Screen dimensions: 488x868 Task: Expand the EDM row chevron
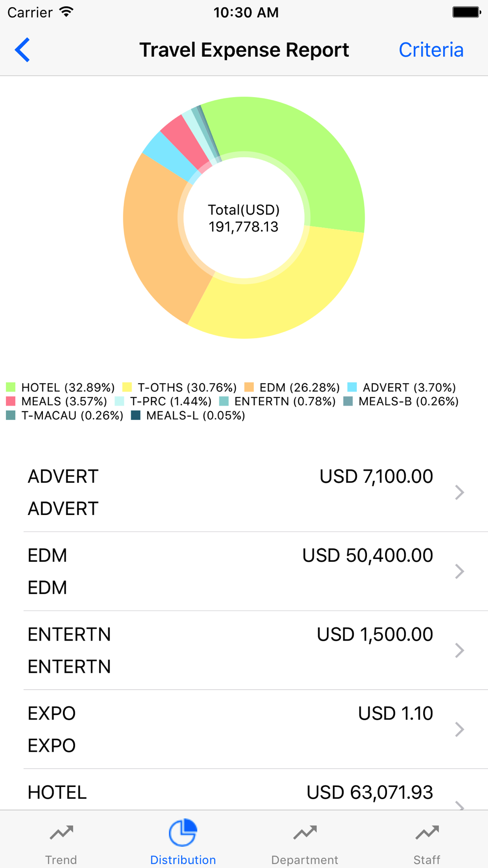(459, 571)
